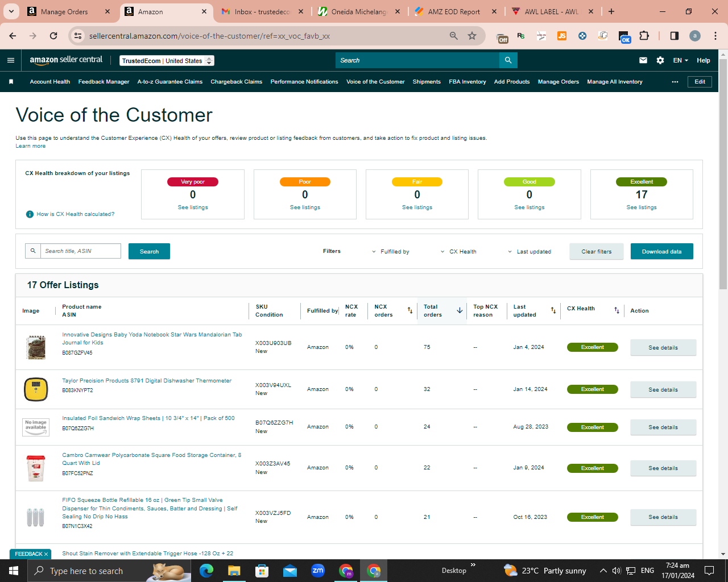Switch to the Oneida Michelangelo browser tab
The width and height of the screenshot is (728, 582).
tap(358, 12)
